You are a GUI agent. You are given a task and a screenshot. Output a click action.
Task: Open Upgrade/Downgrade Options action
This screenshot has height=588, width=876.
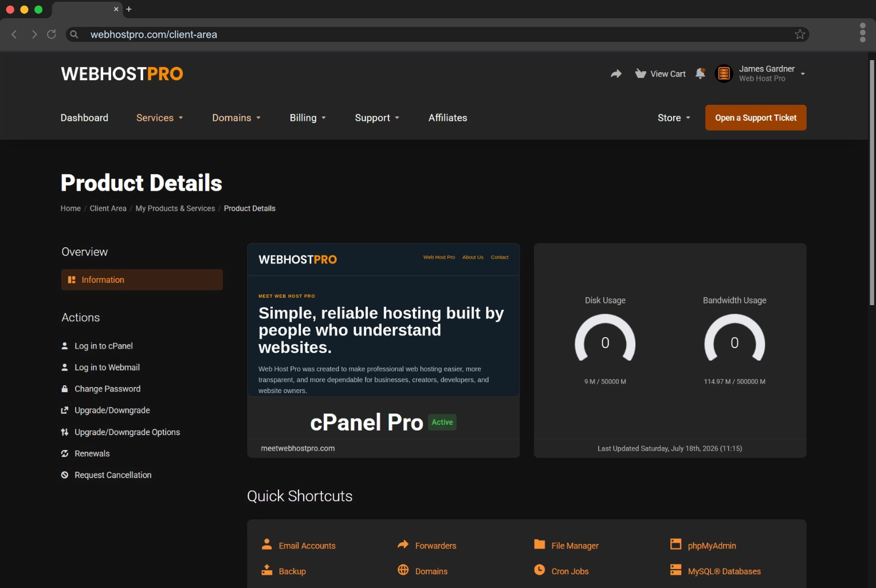pos(127,432)
